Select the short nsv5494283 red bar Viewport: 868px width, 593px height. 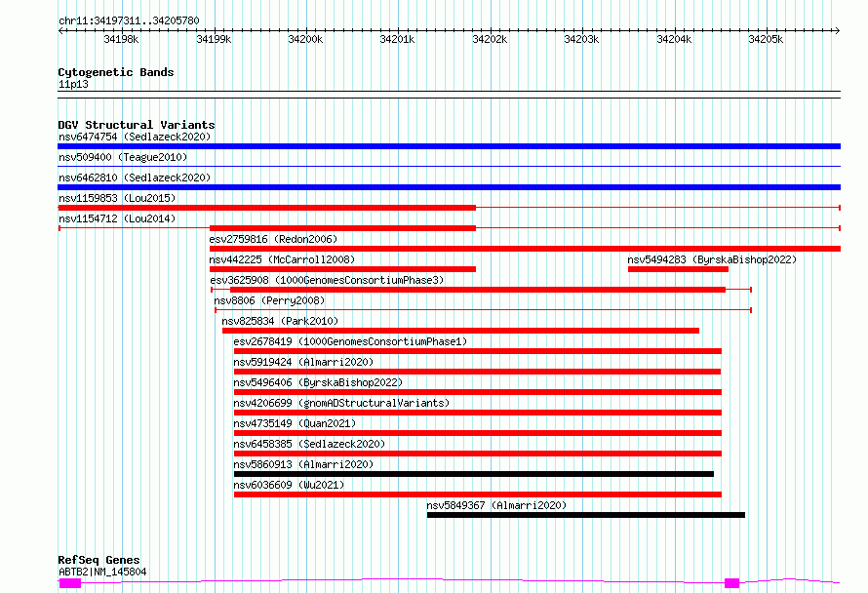[x=678, y=269]
